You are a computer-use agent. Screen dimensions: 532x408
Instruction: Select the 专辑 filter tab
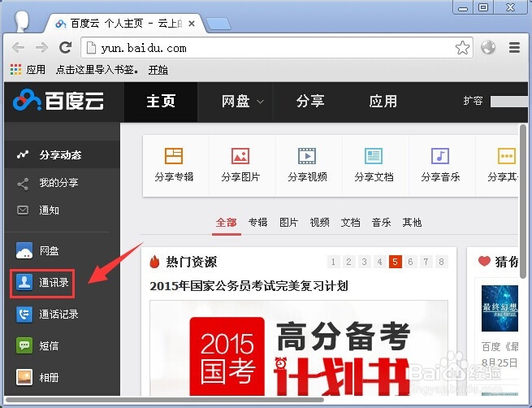pyautogui.click(x=257, y=223)
